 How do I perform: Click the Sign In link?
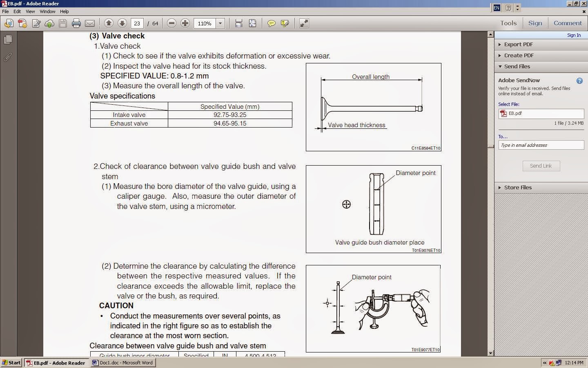[x=574, y=35]
